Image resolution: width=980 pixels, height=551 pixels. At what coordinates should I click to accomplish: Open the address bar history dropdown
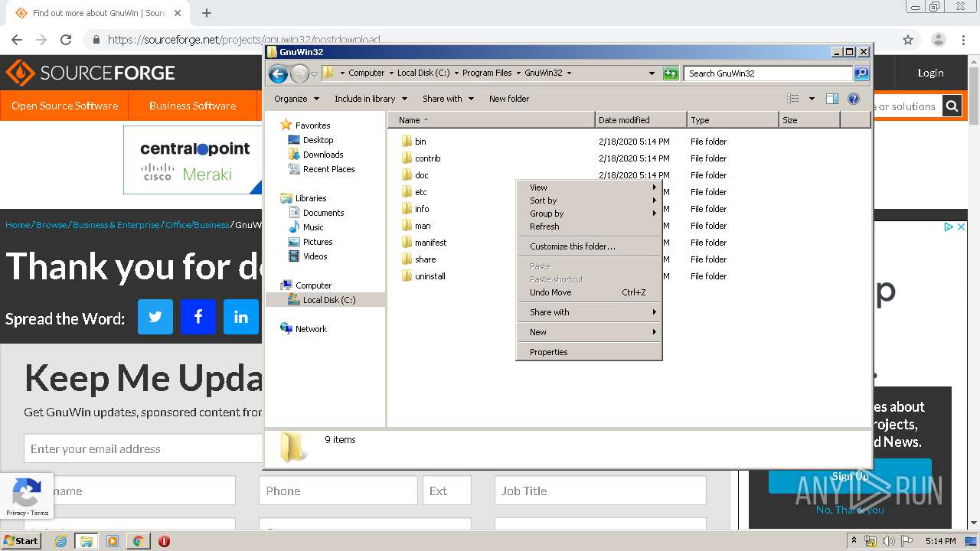652,73
